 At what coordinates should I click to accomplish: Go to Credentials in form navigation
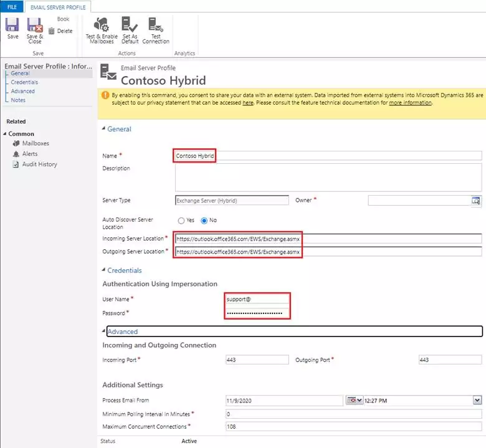[x=24, y=82]
